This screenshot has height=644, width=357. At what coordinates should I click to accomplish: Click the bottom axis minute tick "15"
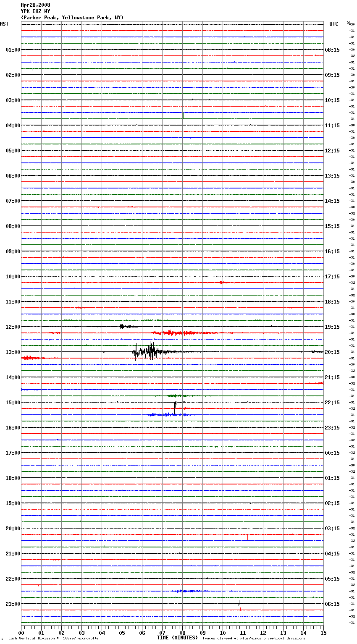[323, 633]
